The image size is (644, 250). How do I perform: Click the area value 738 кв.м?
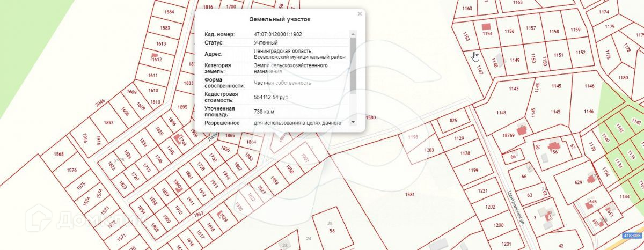(x=264, y=112)
